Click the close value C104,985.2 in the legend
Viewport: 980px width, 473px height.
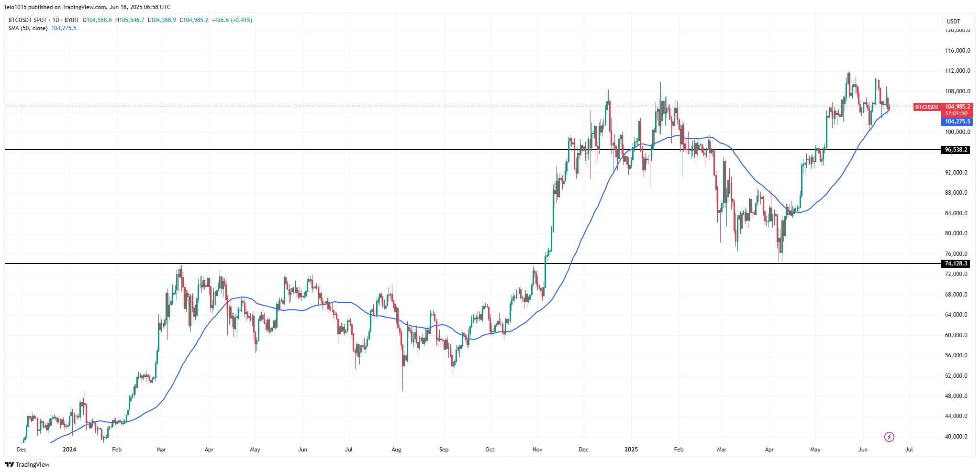click(194, 20)
